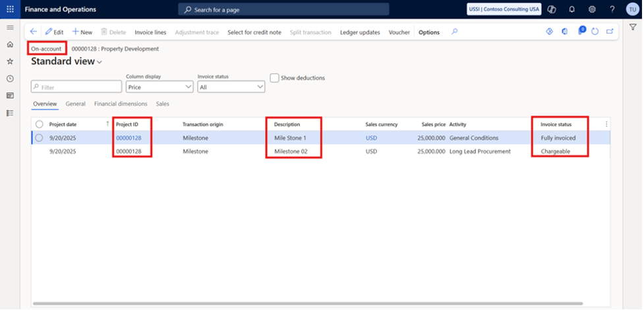
Task: Open the Invoice status column header
Action: pyautogui.click(x=556, y=124)
